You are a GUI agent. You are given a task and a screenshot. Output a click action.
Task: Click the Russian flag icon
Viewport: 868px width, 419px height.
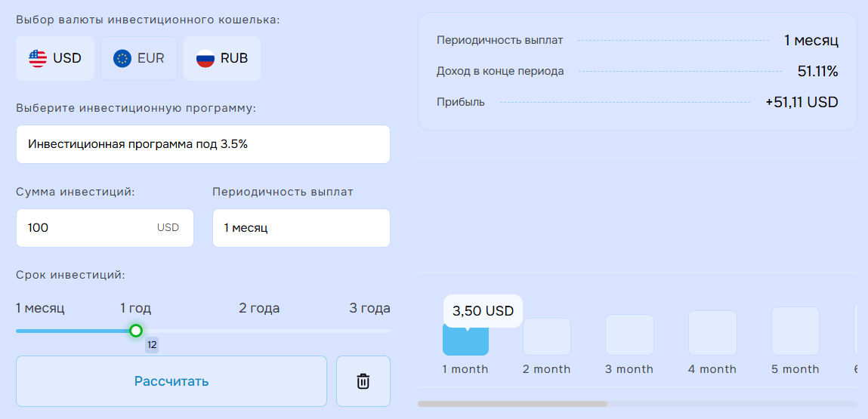205,58
